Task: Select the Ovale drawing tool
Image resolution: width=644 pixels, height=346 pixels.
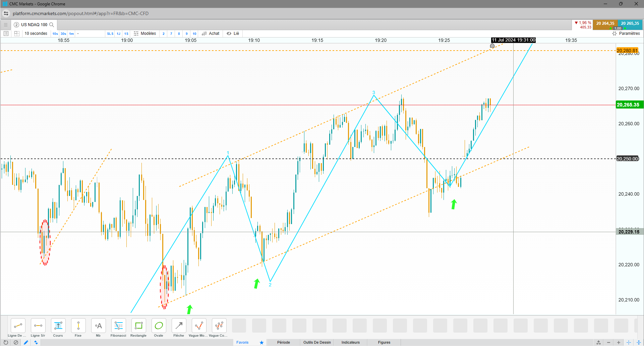Action: click(x=159, y=326)
